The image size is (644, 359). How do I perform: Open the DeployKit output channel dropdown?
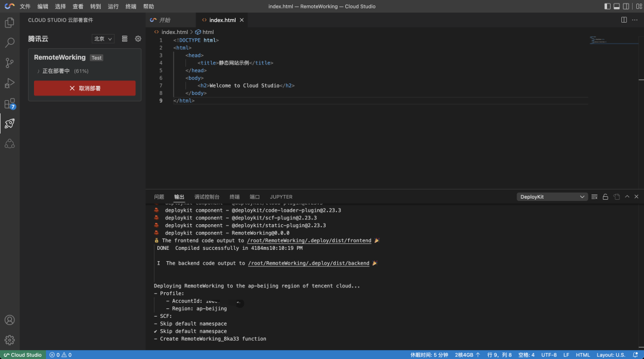[552, 197]
